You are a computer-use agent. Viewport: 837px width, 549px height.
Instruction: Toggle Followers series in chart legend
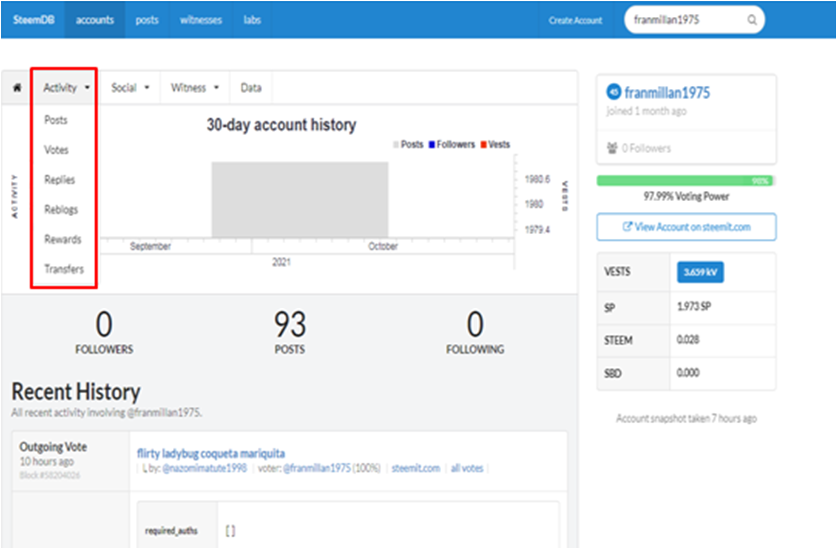click(452, 144)
